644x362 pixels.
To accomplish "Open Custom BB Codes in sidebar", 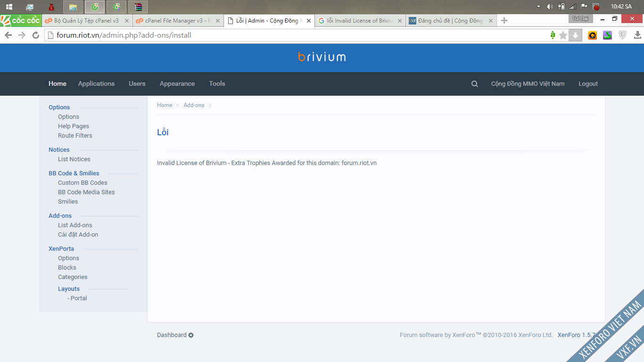I will coord(83,183).
